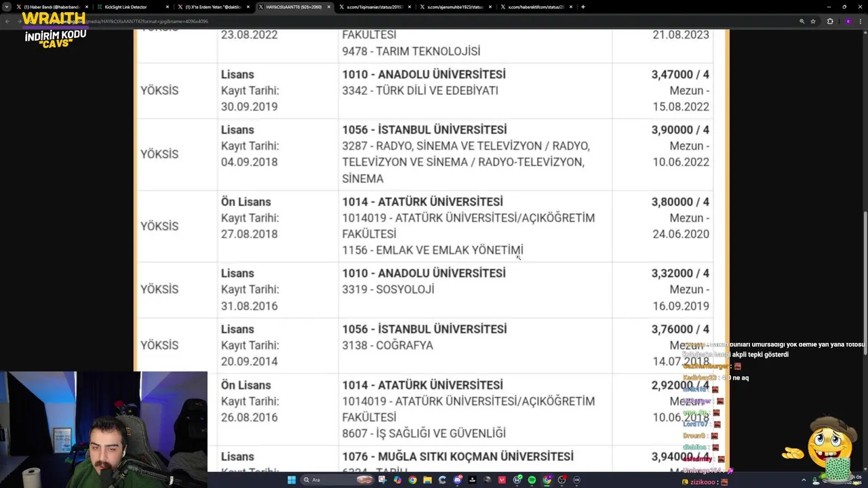Click the text 1156 - EMLAK VE EMLAK YÖNETİMİ

click(432, 250)
